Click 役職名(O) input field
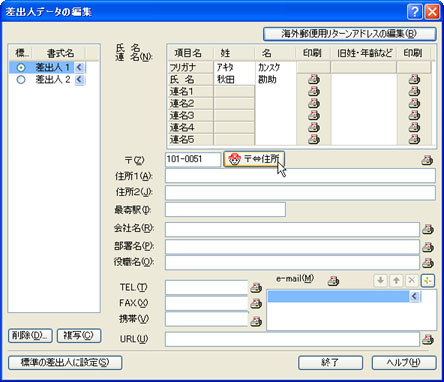 coord(292,263)
